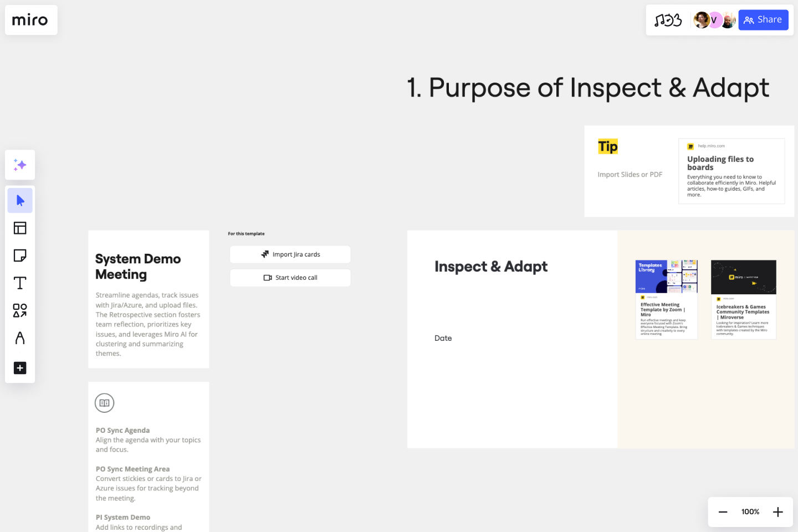
Task: Click the Miro logo
Action: tap(31, 20)
